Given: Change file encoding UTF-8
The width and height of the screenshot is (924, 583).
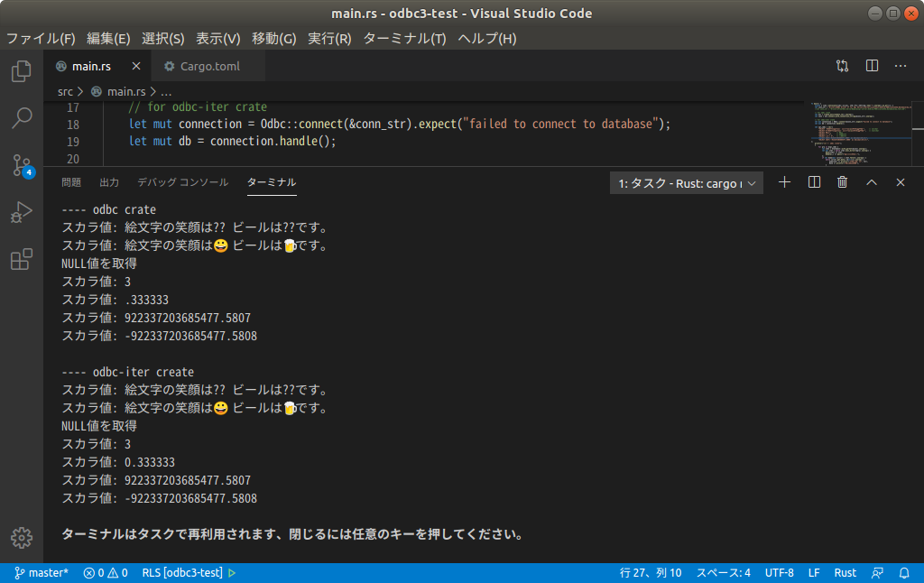Looking at the screenshot, I should tap(779, 573).
